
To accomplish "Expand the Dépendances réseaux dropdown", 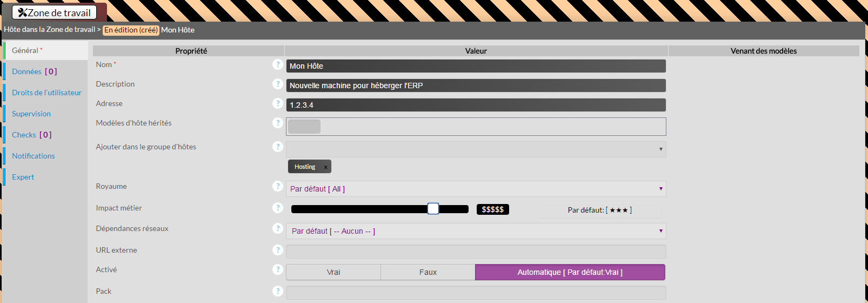I will (x=476, y=231).
